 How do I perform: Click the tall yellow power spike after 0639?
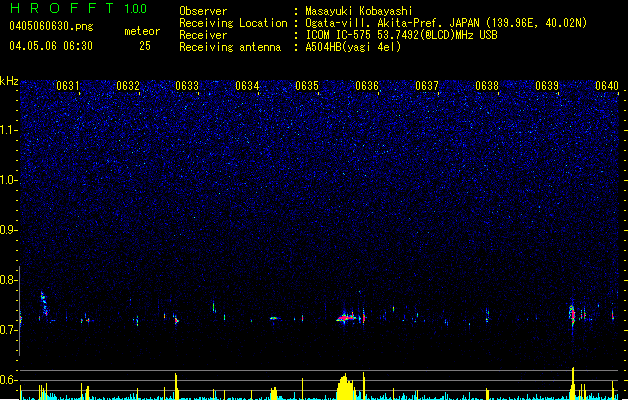click(573, 383)
